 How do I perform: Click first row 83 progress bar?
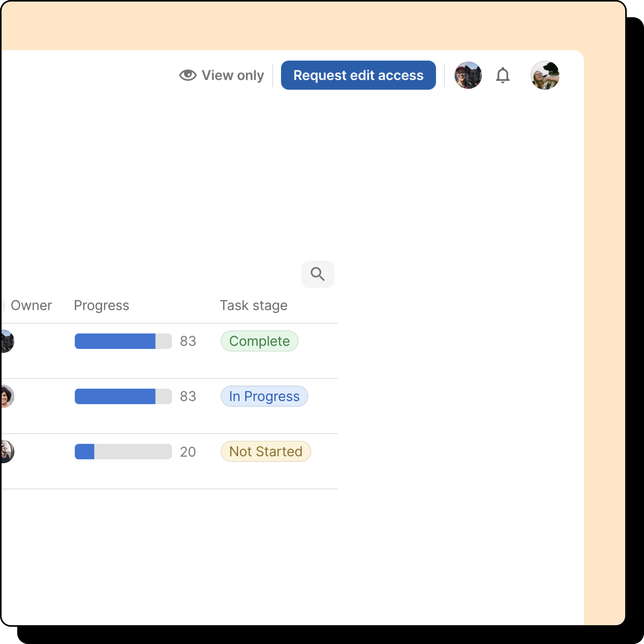pos(123,341)
